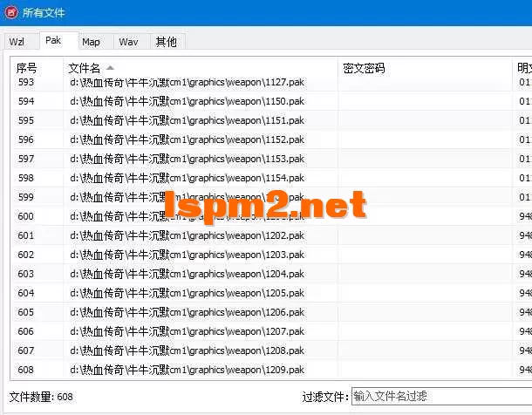This screenshot has width=532, height=415.
Task: Click the 文件数量: 608 status label
Action: click(x=41, y=397)
